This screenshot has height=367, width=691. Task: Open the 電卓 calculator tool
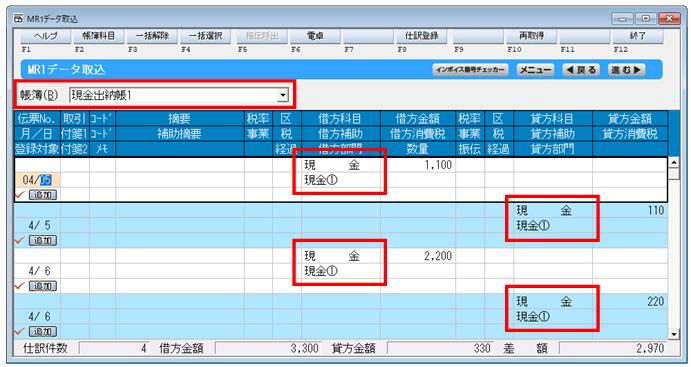[x=315, y=36]
